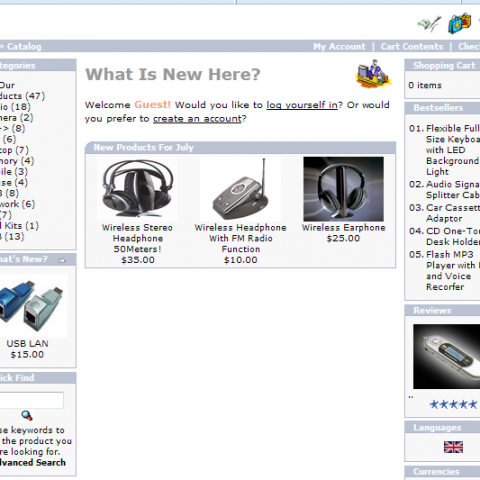Open bestseller Car Cassette Adaptor

453,213
